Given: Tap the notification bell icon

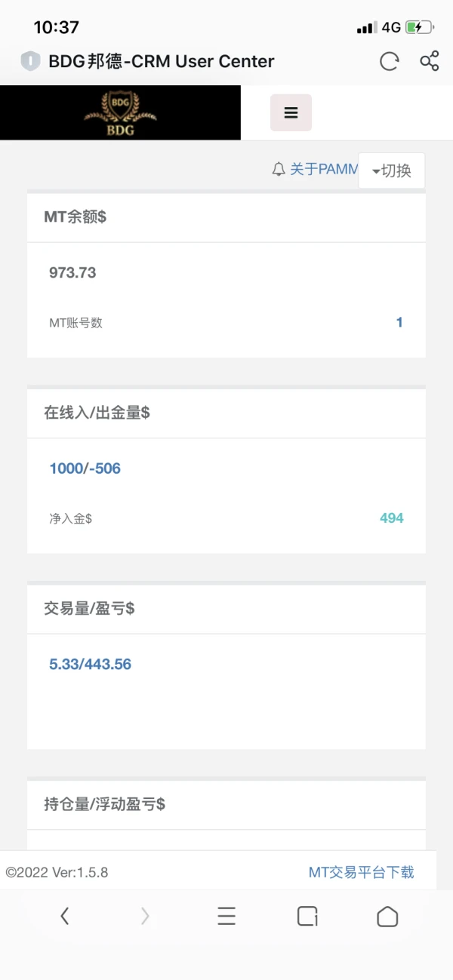Looking at the screenshot, I should point(277,169).
